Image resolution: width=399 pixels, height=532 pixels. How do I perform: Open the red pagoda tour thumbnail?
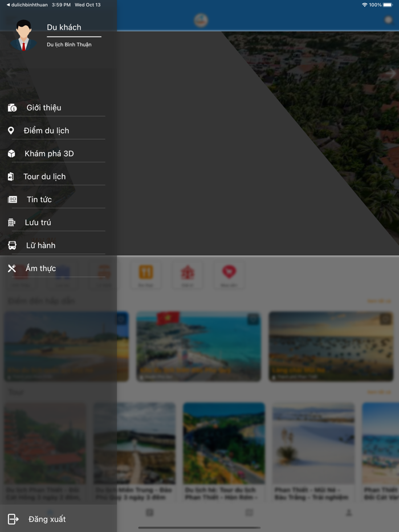click(x=45, y=443)
